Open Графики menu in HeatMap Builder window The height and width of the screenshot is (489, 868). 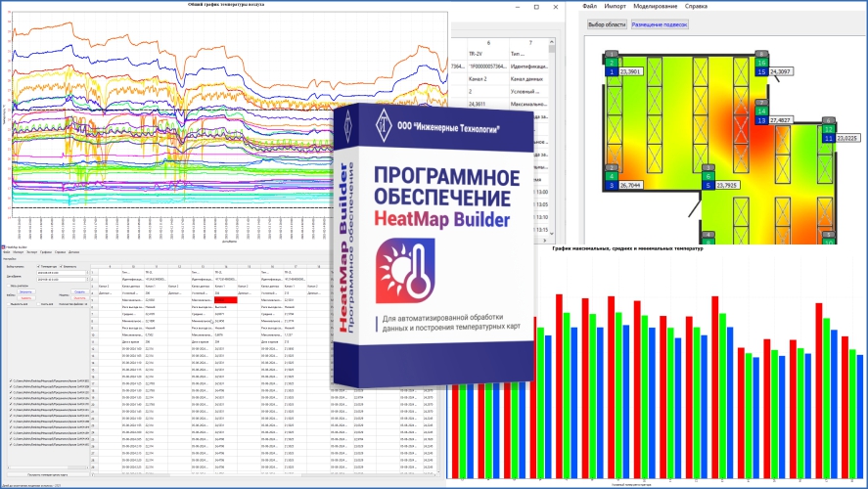[46, 252]
